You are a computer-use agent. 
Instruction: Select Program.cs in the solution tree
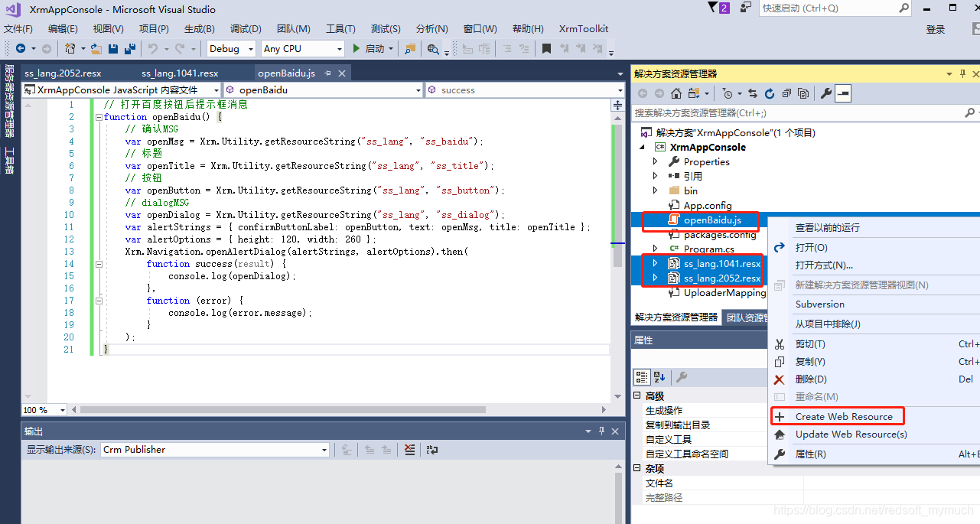pos(709,249)
